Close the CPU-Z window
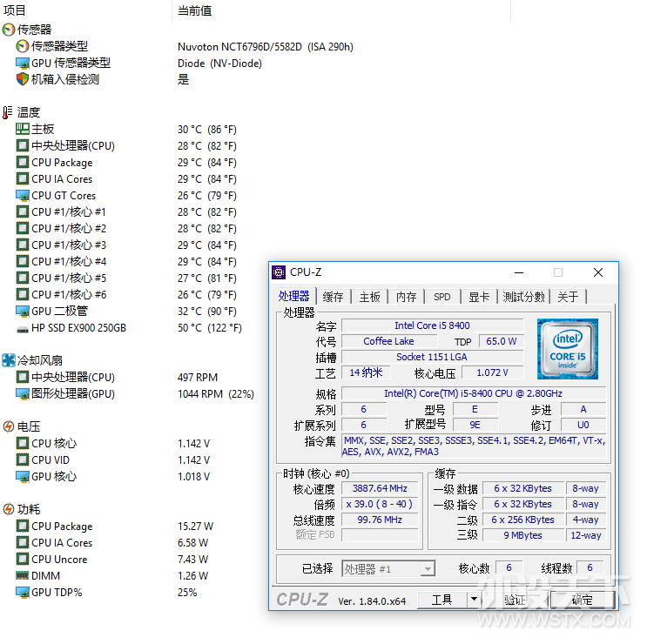The image size is (647, 644). (x=598, y=272)
